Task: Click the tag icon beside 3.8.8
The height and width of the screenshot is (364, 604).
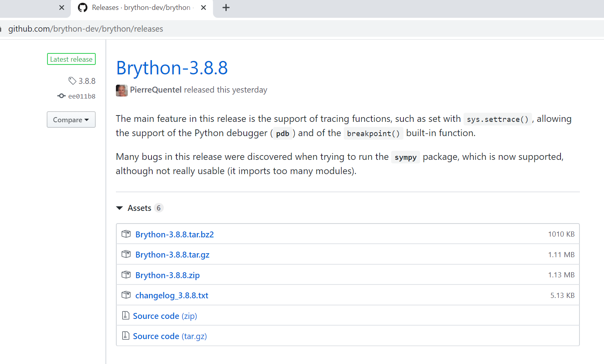Action: coord(72,81)
